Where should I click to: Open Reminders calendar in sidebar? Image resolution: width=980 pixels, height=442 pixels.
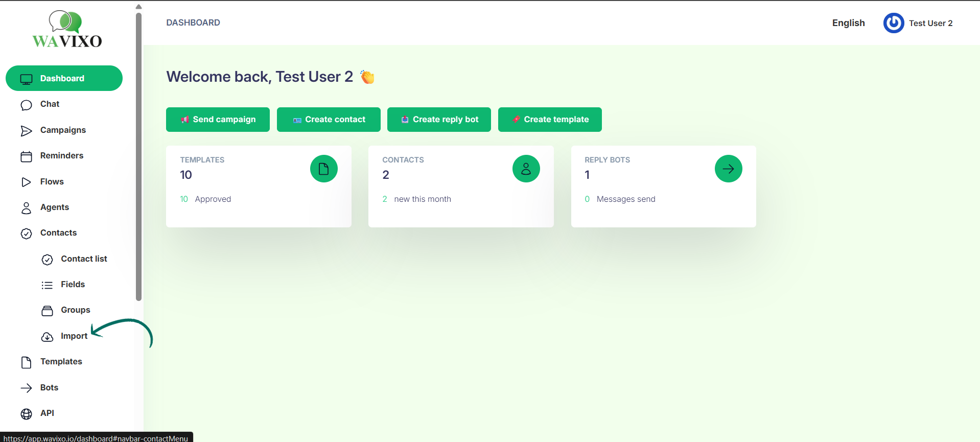click(x=61, y=156)
